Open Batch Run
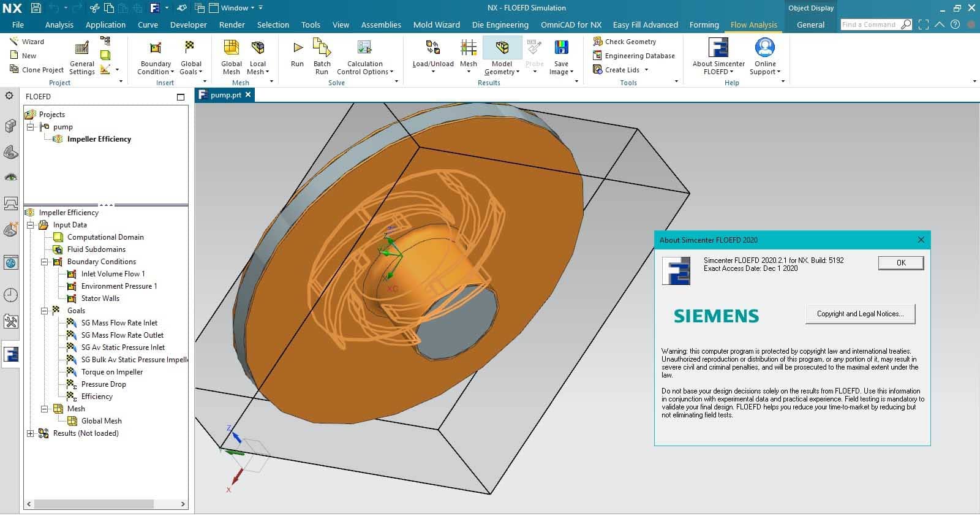This screenshot has width=980, height=524. [322, 58]
